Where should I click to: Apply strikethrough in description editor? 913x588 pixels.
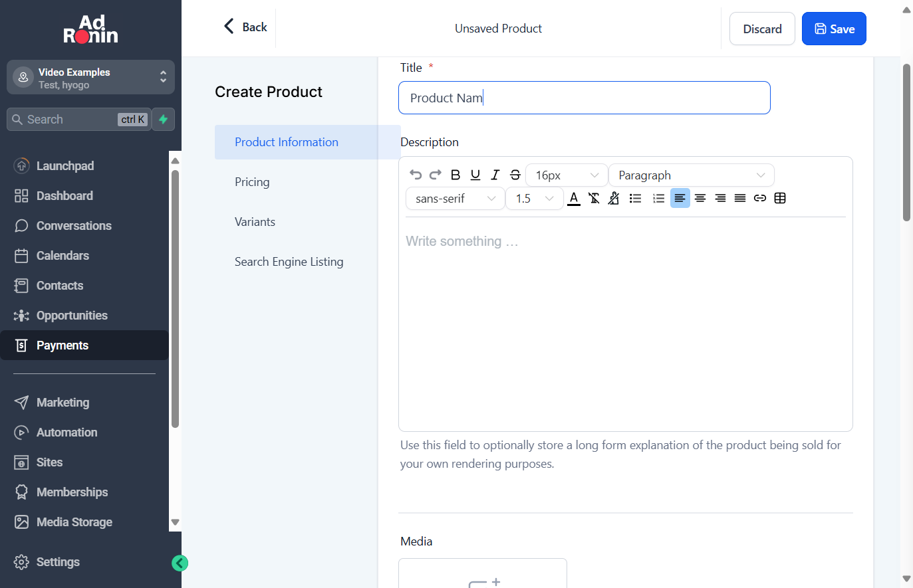[x=515, y=175]
